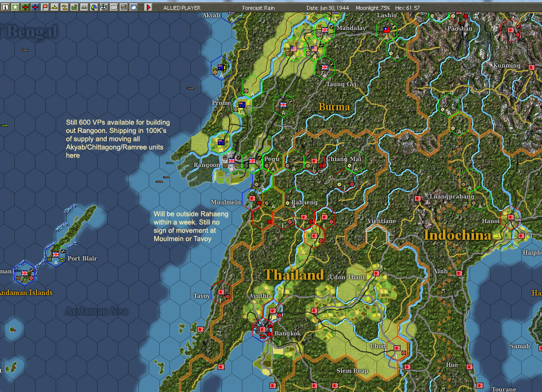Viewport: 542px width, 392px height.
Task: Select the Japanese unit at Tavoy
Action: pyautogui.click(x=221, y=292)
